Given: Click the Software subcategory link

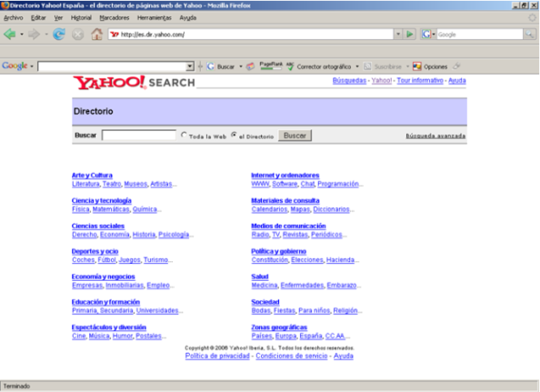Looking at the screenshot, I should point(285,184).
